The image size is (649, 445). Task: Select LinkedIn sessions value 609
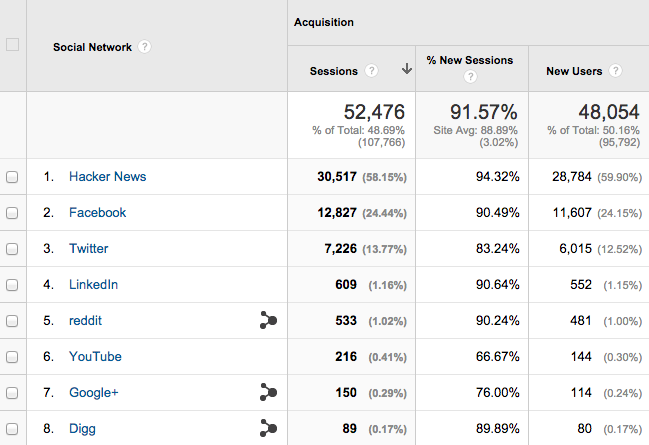(x=346, y=285)
